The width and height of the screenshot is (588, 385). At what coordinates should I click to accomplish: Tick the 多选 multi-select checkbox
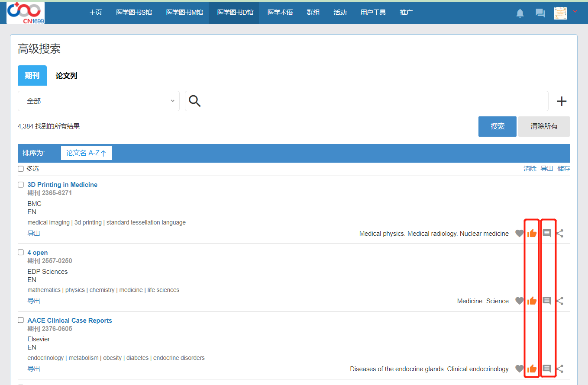(21, 169)
